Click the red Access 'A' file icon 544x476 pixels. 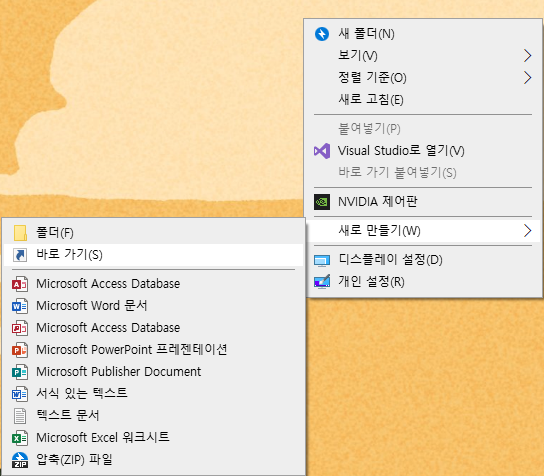[20, 284]
